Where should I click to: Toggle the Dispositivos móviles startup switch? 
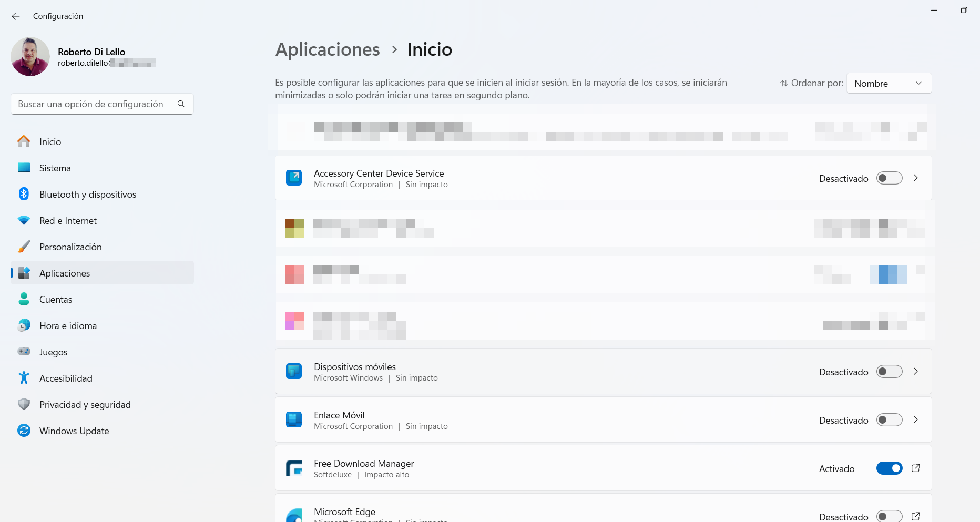pos(889,372)
